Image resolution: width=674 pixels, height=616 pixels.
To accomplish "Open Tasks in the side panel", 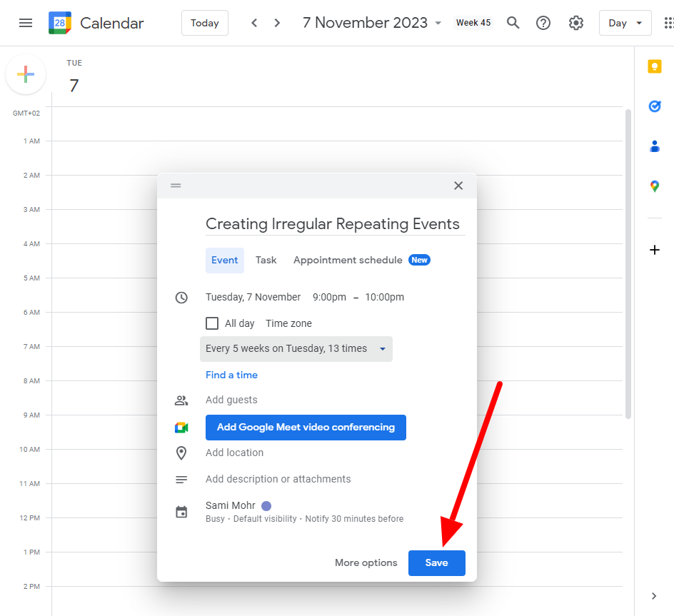I will [x=655, y=106].
